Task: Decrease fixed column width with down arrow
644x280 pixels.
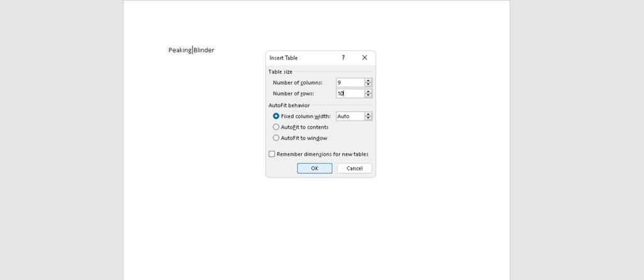Action: [369, 118]
